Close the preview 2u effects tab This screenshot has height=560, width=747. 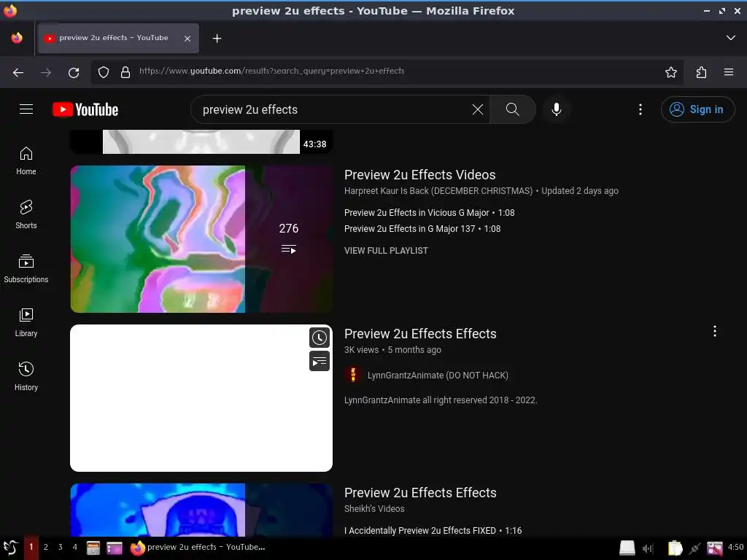tap(187, 39)
